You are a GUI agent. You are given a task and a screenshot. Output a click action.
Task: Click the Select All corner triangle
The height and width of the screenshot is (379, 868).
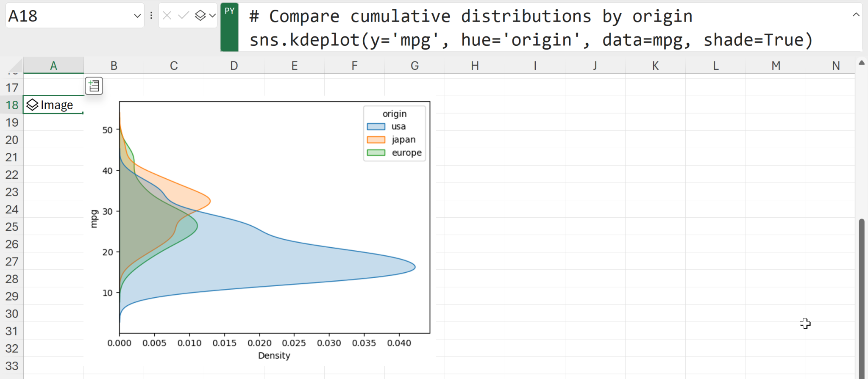tap(15, 66)
